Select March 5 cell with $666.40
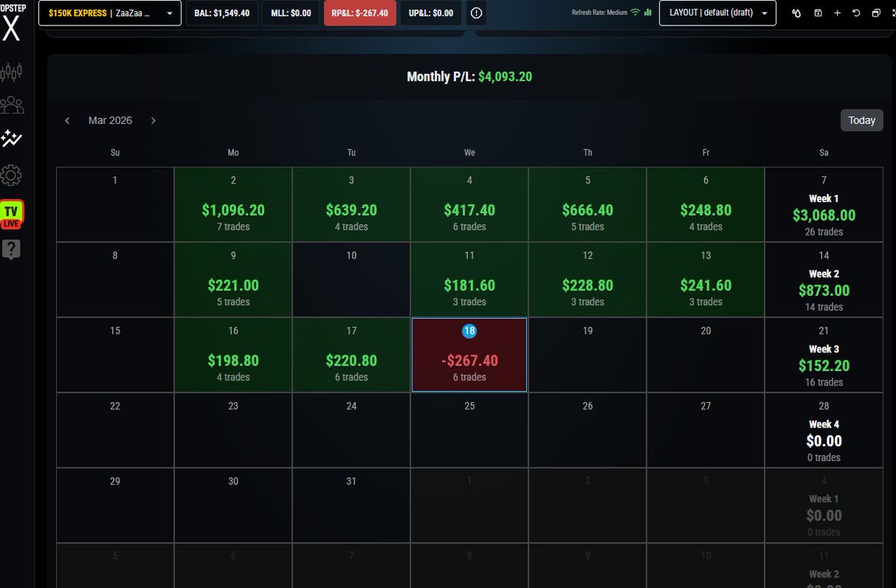The image size is (896, 588). (588, 204)
